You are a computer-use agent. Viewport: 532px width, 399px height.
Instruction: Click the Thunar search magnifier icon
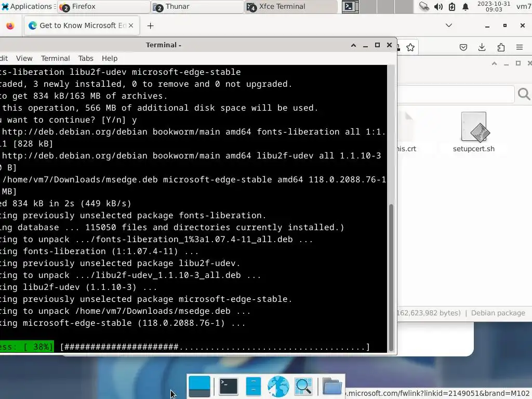pos(524,94)
